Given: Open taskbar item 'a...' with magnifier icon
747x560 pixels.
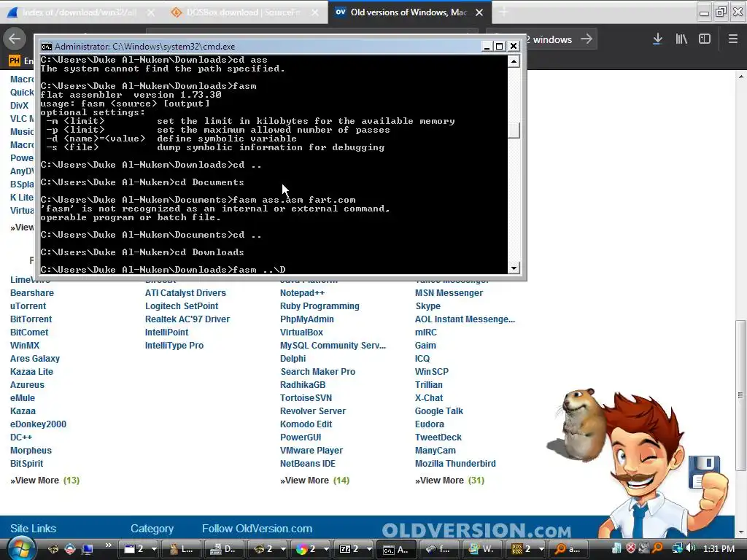Looking at the screenshot, I should click(568, 549).
